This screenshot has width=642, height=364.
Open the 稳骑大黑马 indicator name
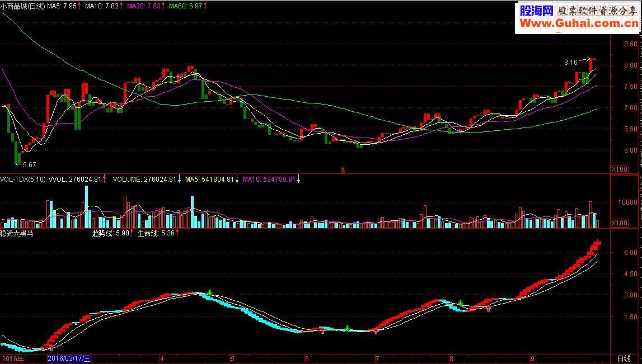click(17, 233)
